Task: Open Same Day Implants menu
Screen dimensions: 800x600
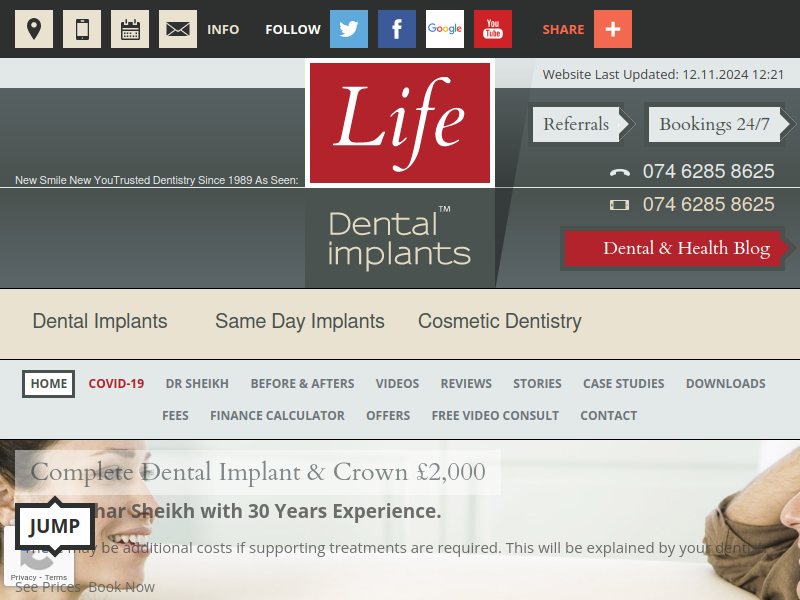Action: point(300,321)
